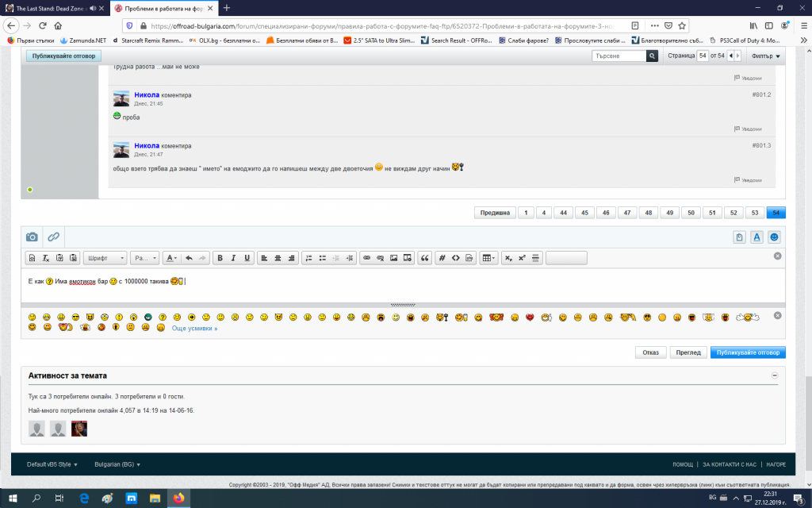
Task: Expand the bookmarks overflow chevron
Action: (x=803, y=40)
